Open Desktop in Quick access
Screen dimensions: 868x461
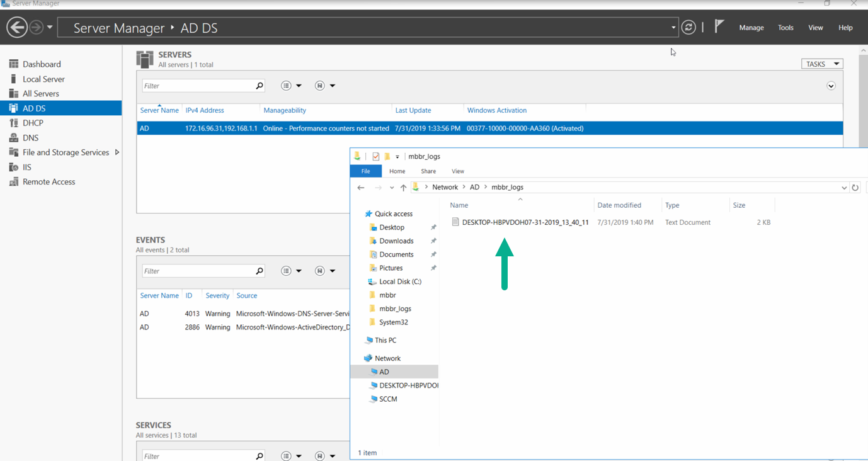coord(391,227)
